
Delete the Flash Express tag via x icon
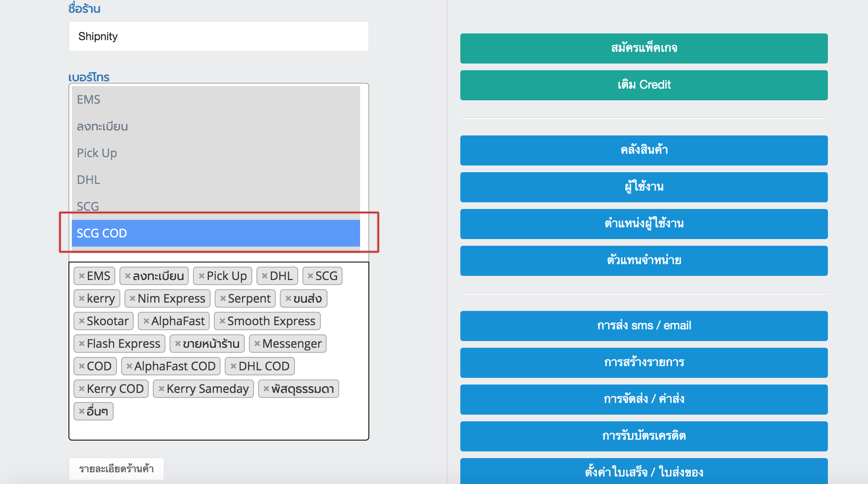tap(81, 344)
